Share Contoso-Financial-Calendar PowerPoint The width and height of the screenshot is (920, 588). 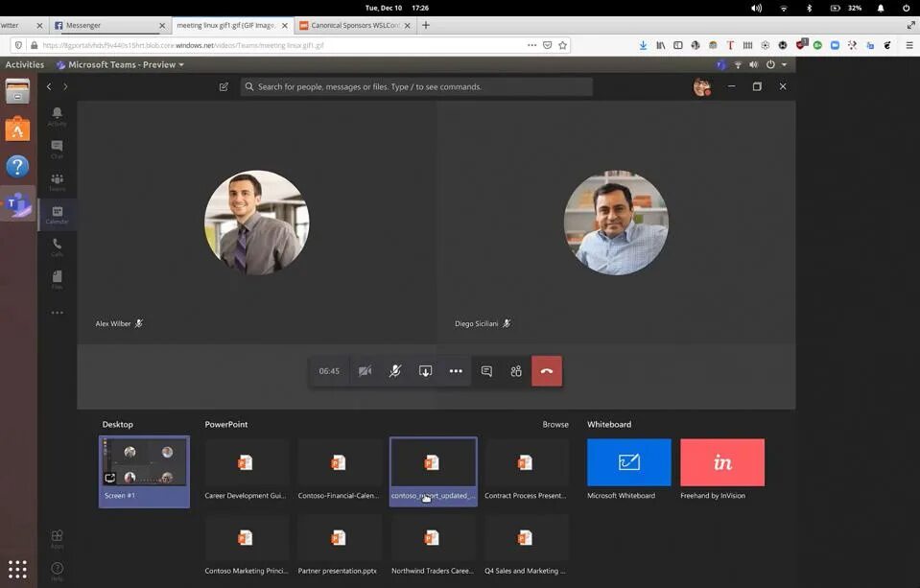tap(339, 471)
